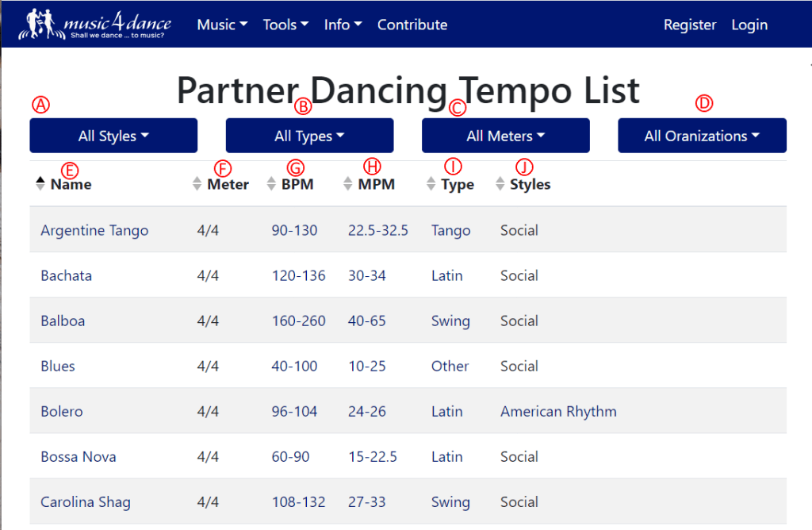Expand the All Oranizations filter

[x=702, y=136]
